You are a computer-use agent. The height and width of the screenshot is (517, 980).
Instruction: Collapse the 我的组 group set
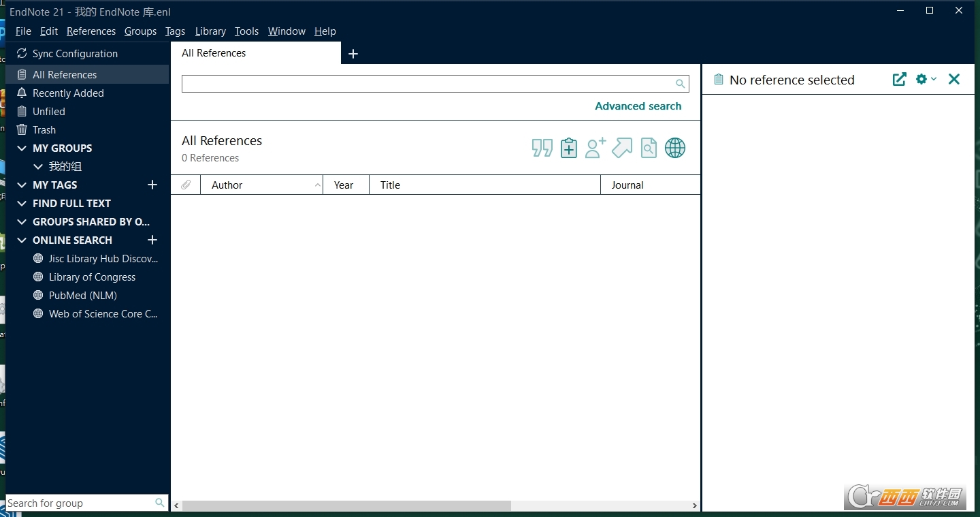coord(38,166)
